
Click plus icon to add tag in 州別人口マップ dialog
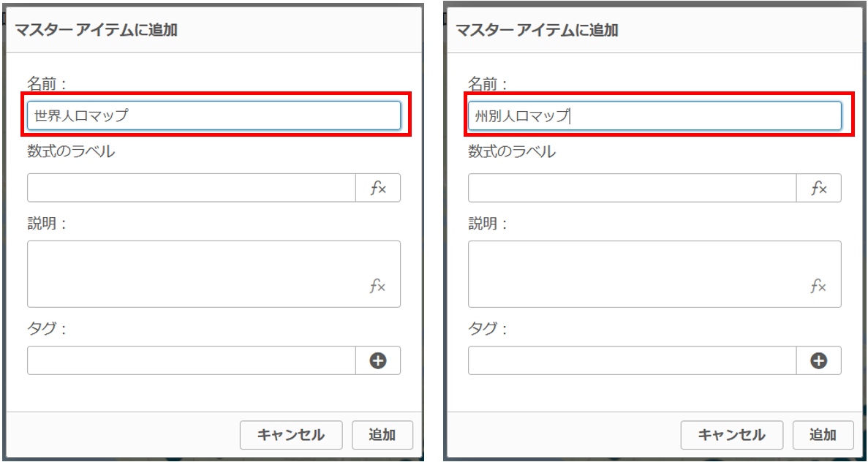click(819, 360)
